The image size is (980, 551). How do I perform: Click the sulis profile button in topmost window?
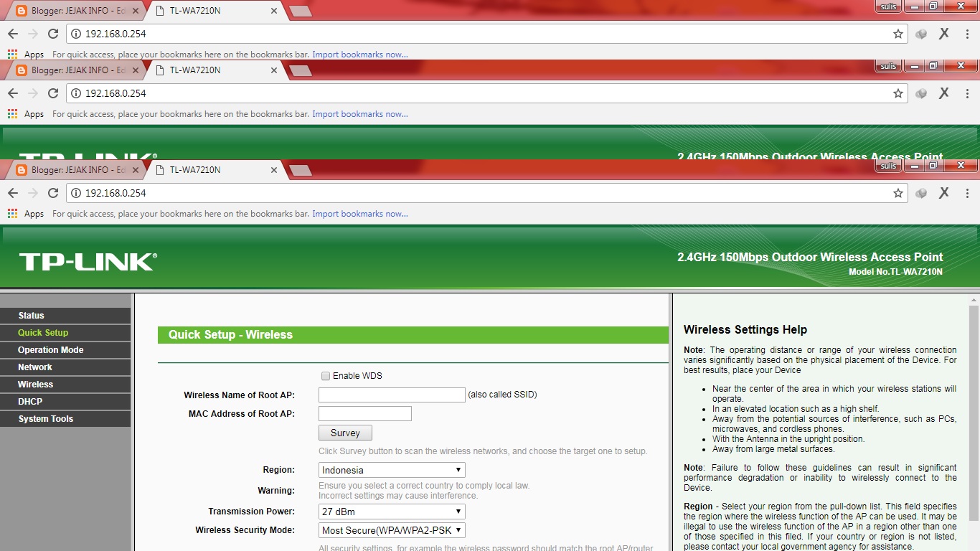click(x=889, y=6)
